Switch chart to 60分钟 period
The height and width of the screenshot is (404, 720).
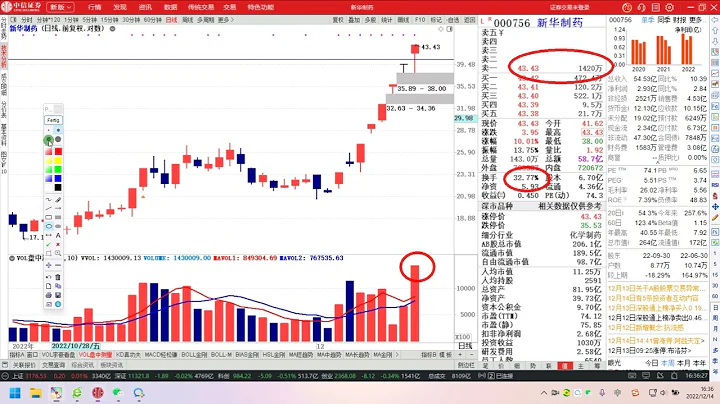[x=152, y=20]
